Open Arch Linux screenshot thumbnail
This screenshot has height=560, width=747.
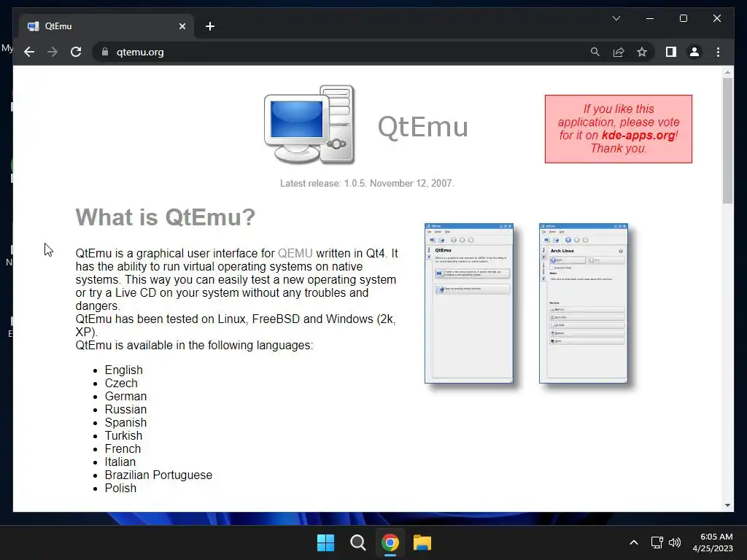[583, 303]
